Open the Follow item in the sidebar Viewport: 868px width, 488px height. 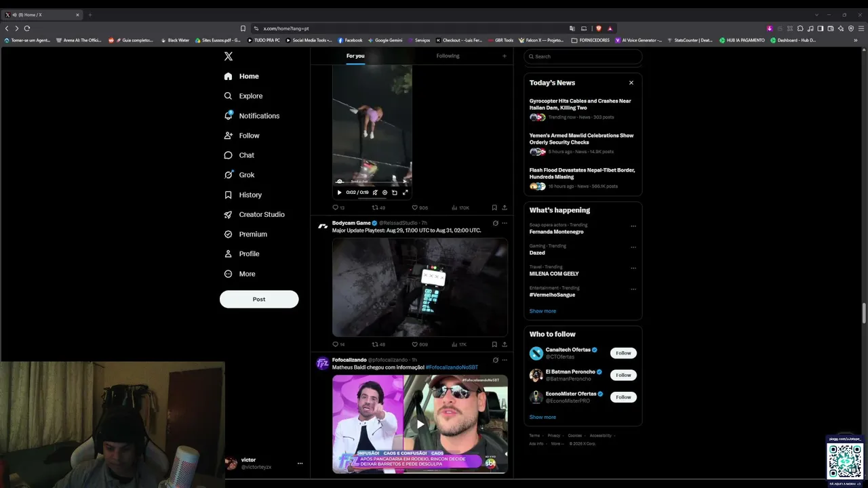pyautogui.click(x=242, y=136)
